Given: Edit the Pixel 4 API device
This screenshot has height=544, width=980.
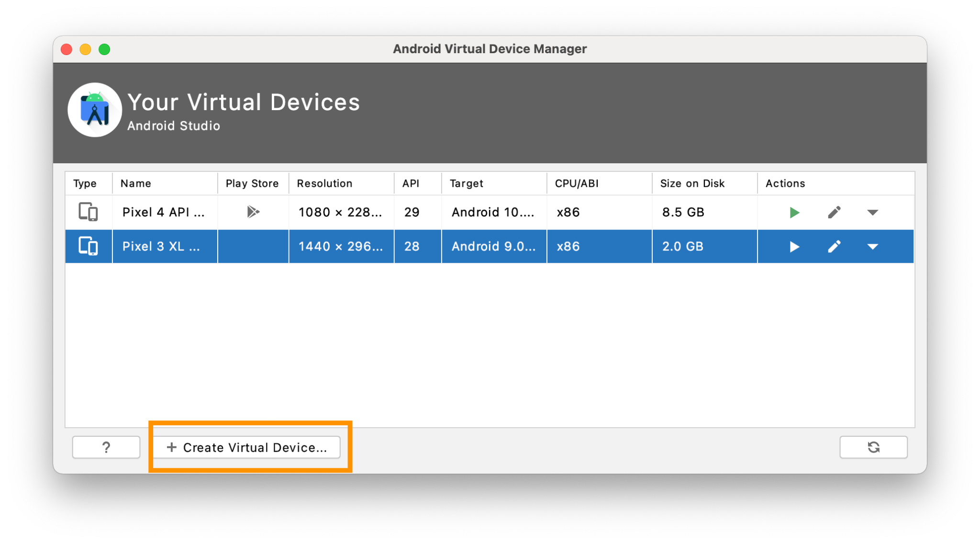Looking at the screenshot, I should [834, 212].
